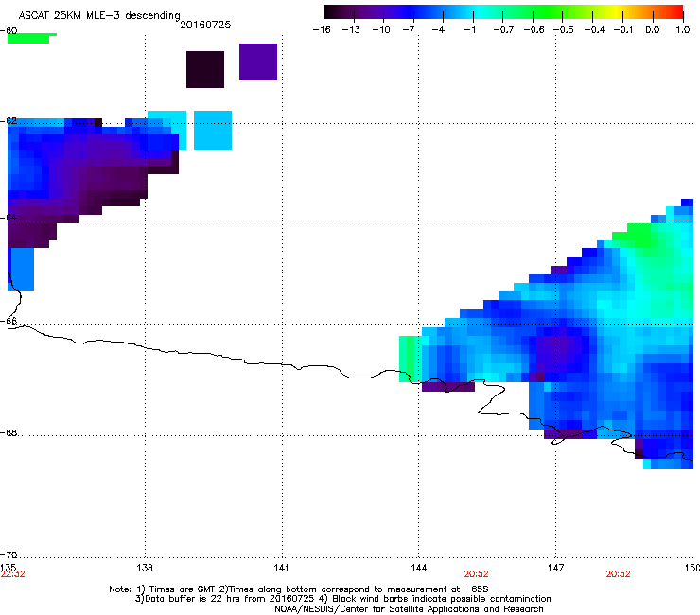This screenshot has height=615, width=700.
Task: Click the red '20:52' time right of 147
Action: click(x=619, y=574)
